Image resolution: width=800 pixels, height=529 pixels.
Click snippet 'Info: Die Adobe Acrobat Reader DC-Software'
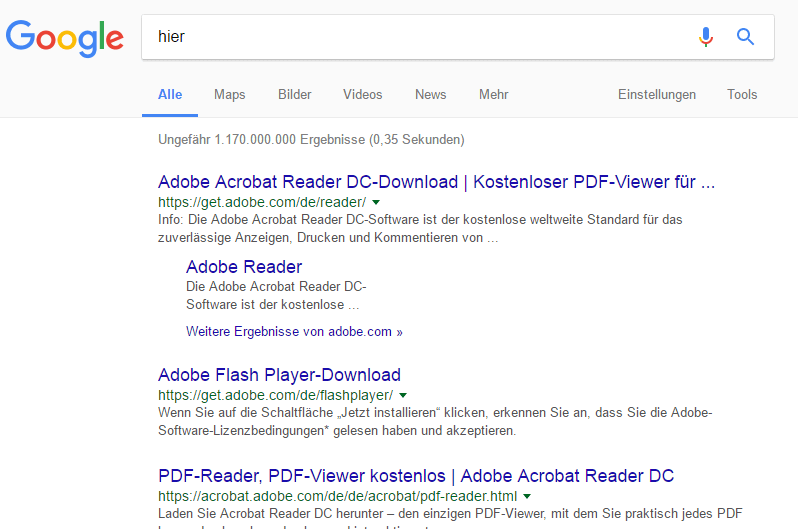click(x=290, y=219)
